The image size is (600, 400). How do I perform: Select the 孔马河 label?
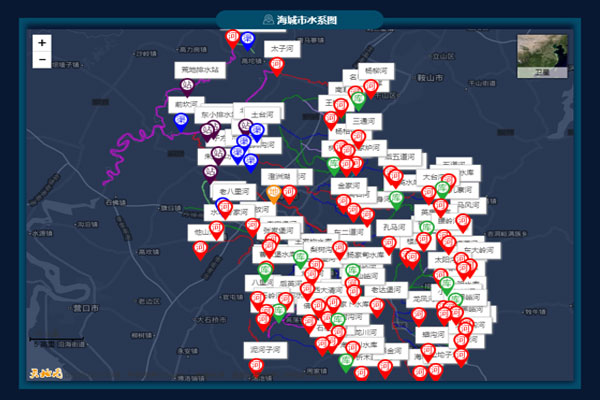coord(395,227)
